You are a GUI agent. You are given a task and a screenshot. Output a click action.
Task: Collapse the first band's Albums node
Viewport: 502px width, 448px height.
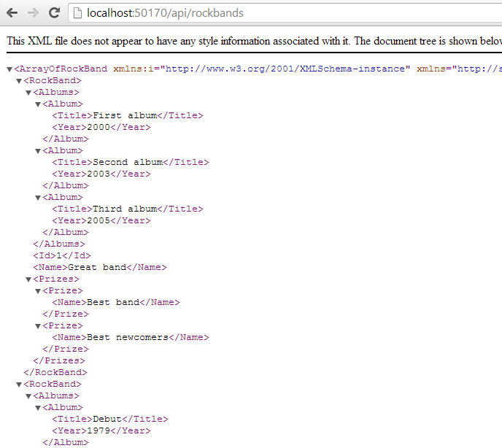[x=28, y=93]
